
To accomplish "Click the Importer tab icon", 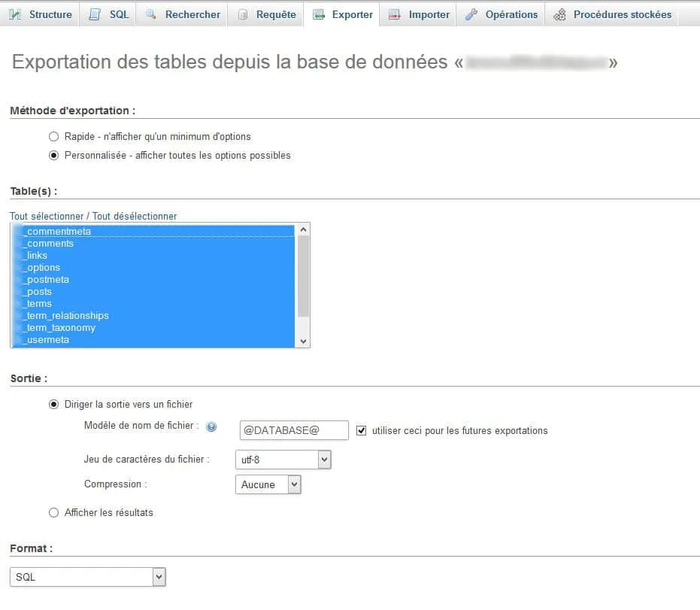I will pos(395,15).
